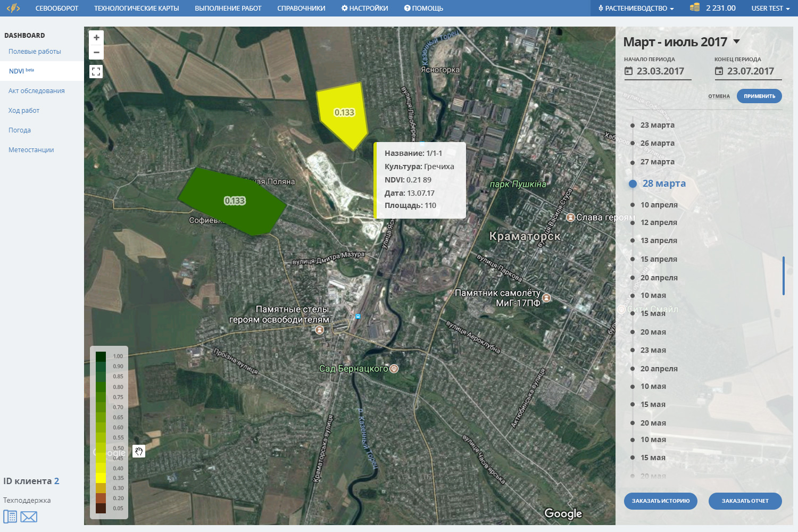Click calendar icon for end date
Image resolution: width=798 pixels, height=532 pixels.
(x=719, y=71)
